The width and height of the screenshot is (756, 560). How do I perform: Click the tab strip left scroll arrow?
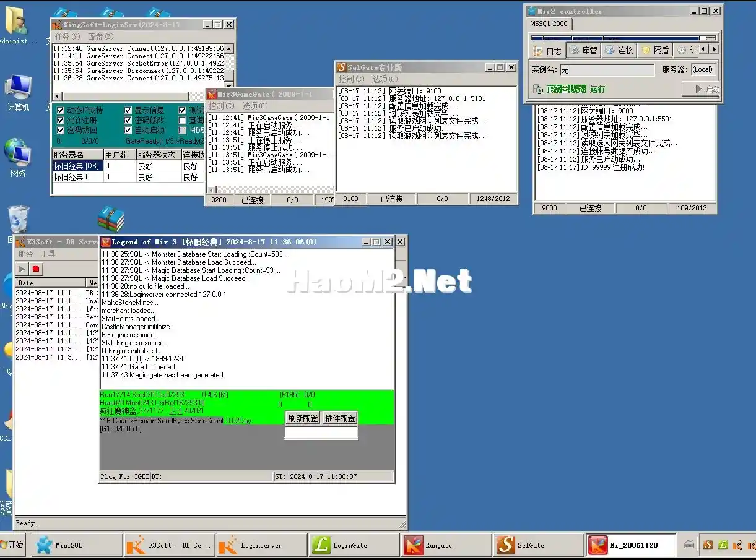coord(704,49)
